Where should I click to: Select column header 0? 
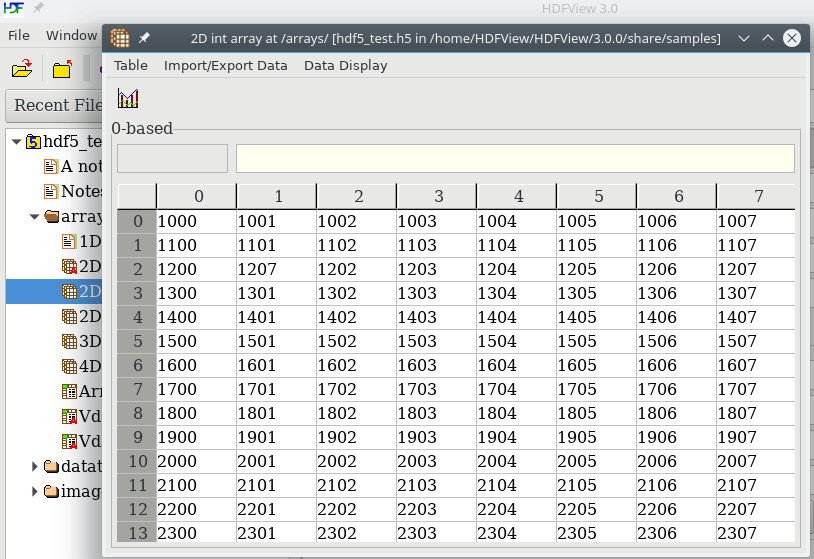[x=198, y=196]
